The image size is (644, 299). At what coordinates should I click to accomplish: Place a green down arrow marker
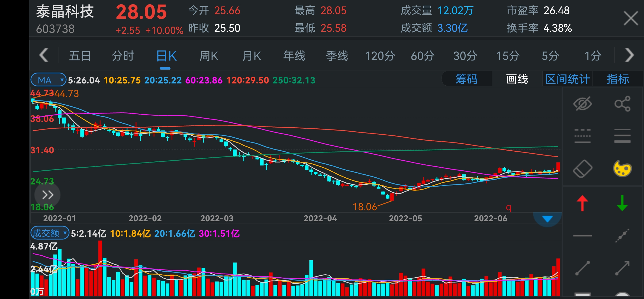point(622,203)
